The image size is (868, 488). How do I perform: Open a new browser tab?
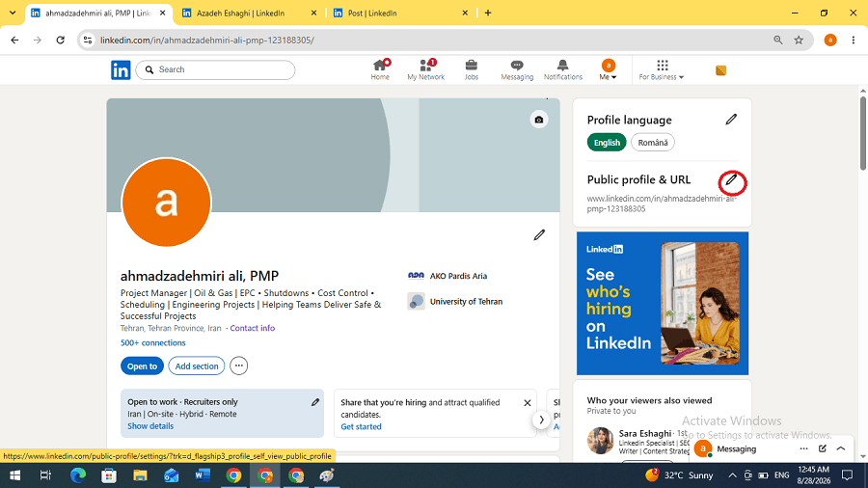click(x=488, y=13)
